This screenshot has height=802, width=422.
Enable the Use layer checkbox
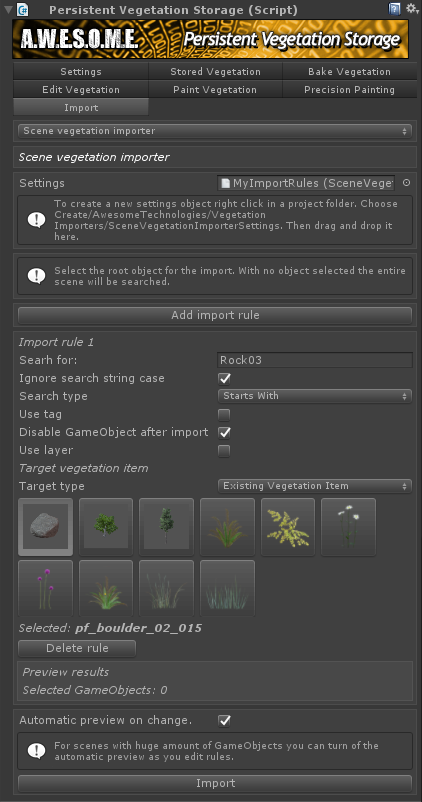click(x=224, y=451)
